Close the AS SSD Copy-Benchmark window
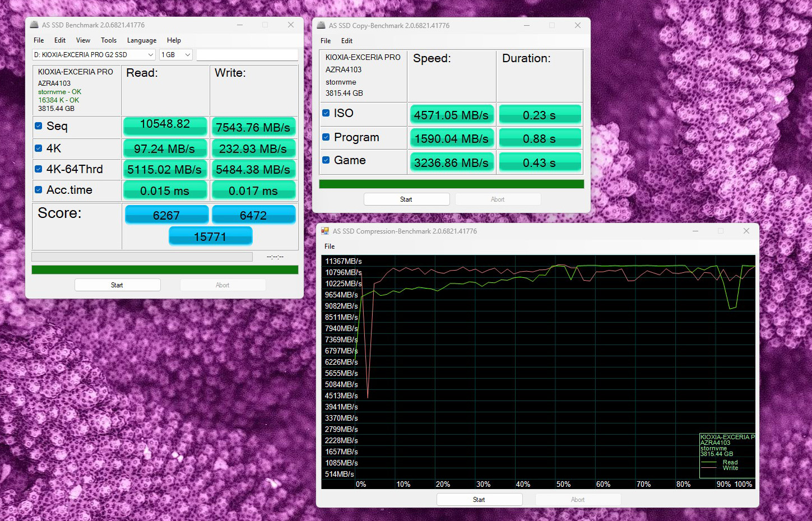812x521 pixels. (x=577, y=26)
